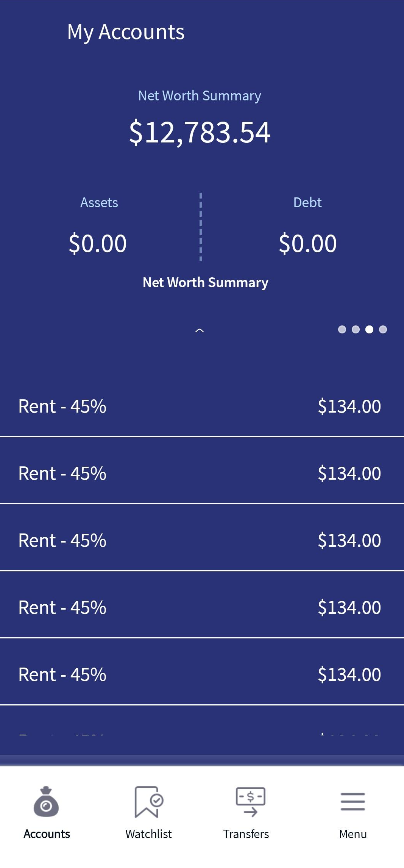404x868 pixels.
Task: Tap the Debt $0.00 amount
Action: pos(308,243)
